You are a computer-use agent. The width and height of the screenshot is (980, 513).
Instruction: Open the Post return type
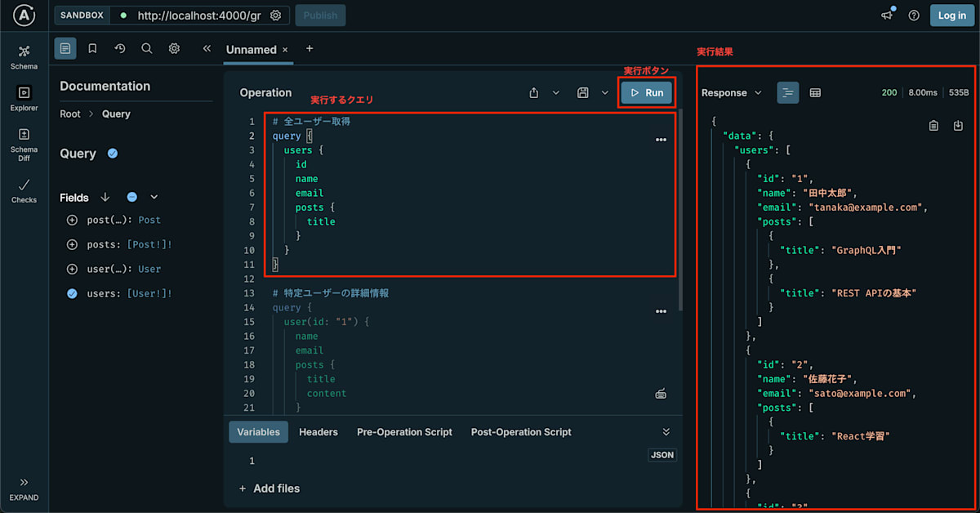149,220
